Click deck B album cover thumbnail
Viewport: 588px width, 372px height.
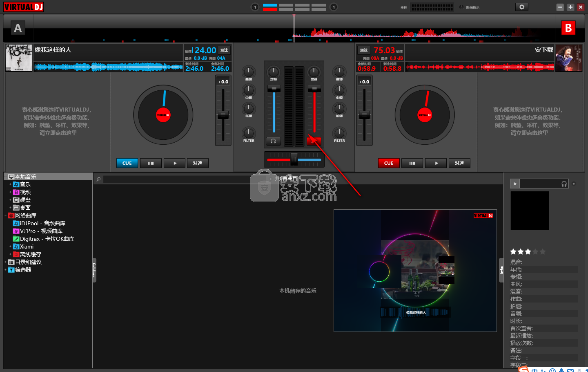569,58
